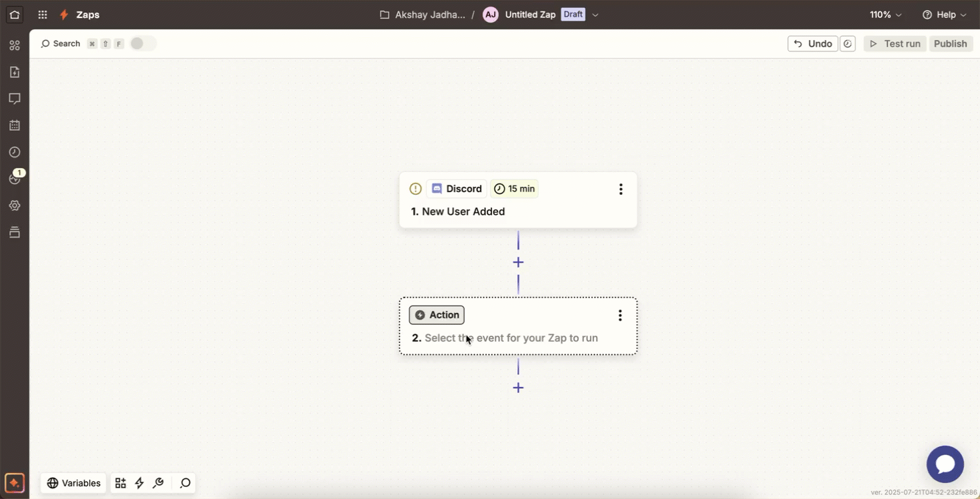Open Zap history clock icon in sidebar
Image resolution: width=980 pixels, height=499 pixels.
click(15, 152)
